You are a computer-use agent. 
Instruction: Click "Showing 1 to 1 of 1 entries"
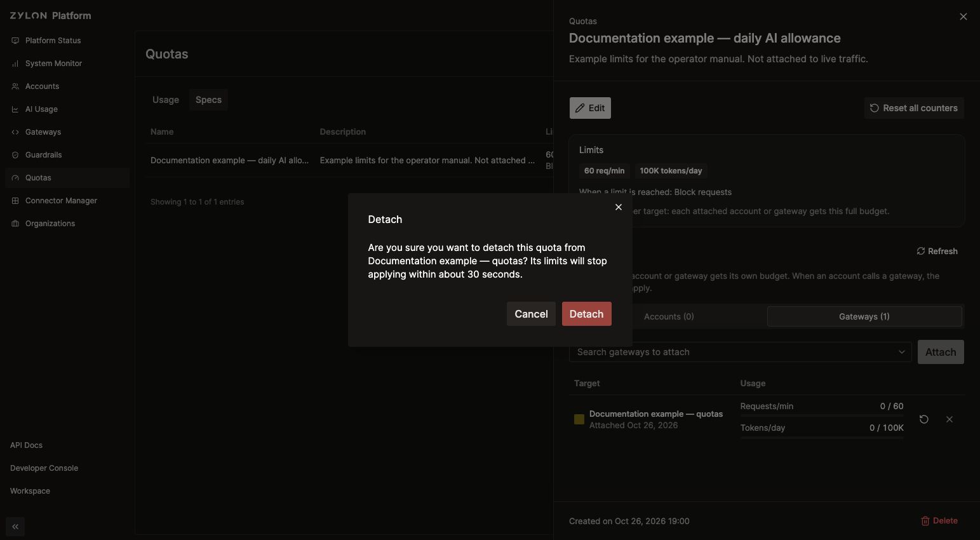197,202
